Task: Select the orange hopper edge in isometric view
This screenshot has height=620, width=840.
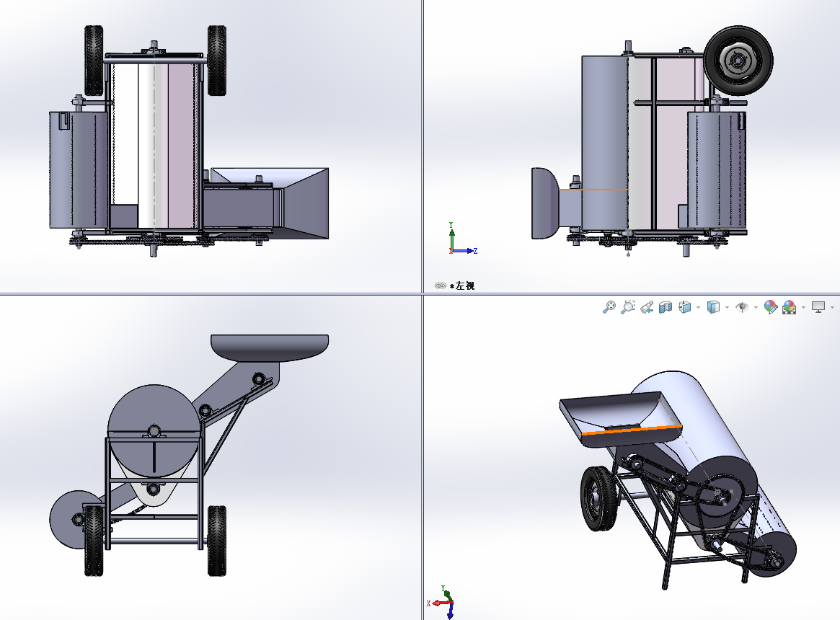Action: 632,429
